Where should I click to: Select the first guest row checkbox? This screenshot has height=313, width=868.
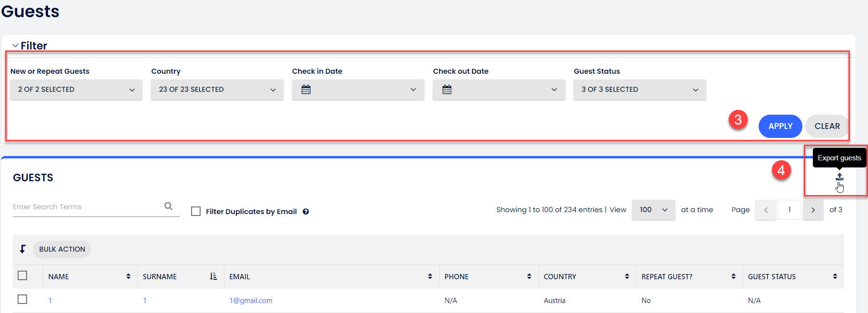click(x=22, y=299)
